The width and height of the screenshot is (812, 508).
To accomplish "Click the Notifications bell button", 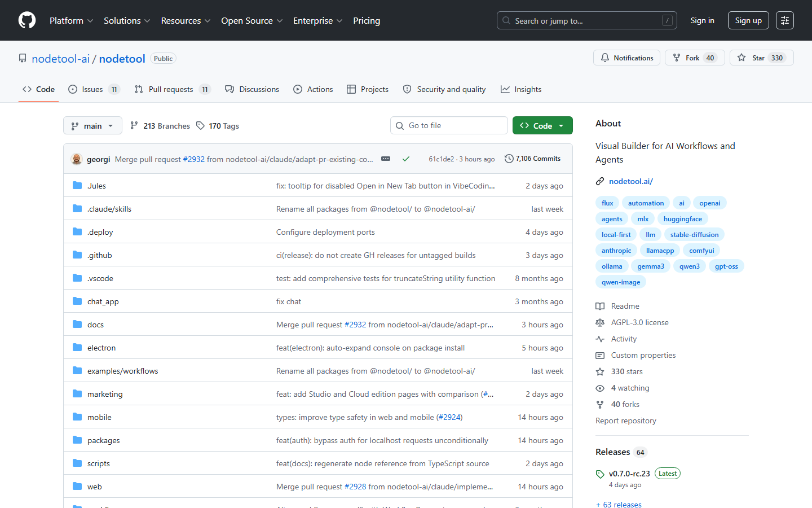I will [626, 58].
